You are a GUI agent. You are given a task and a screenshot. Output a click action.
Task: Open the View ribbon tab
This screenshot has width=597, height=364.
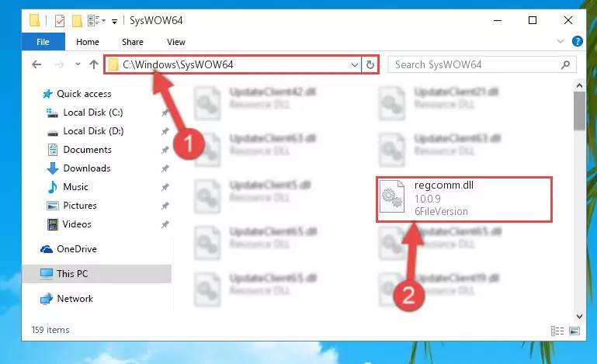tap(176, 42)
